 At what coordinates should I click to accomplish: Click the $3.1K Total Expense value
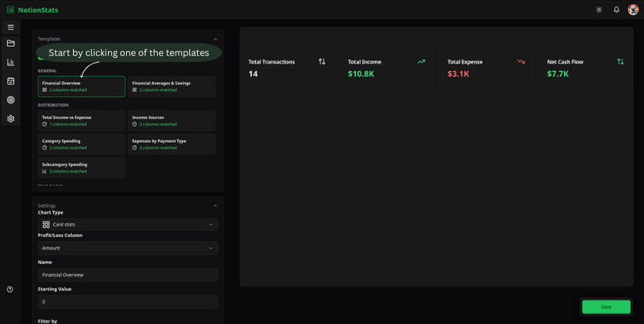pos(458,74)
